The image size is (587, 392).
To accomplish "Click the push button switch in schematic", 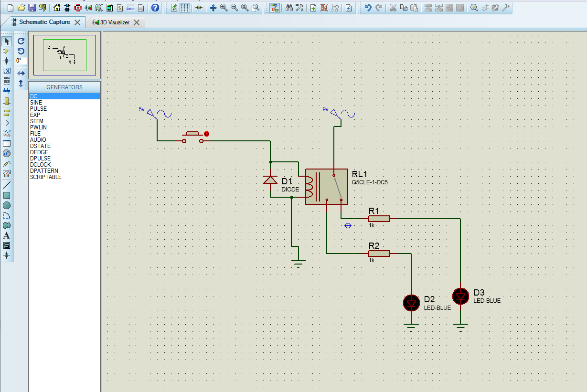I will click(193, 138).
